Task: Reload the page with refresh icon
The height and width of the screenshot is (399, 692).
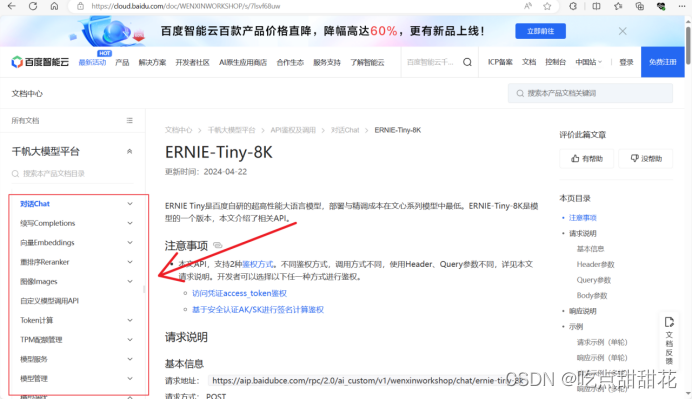Action: point(33,6)
